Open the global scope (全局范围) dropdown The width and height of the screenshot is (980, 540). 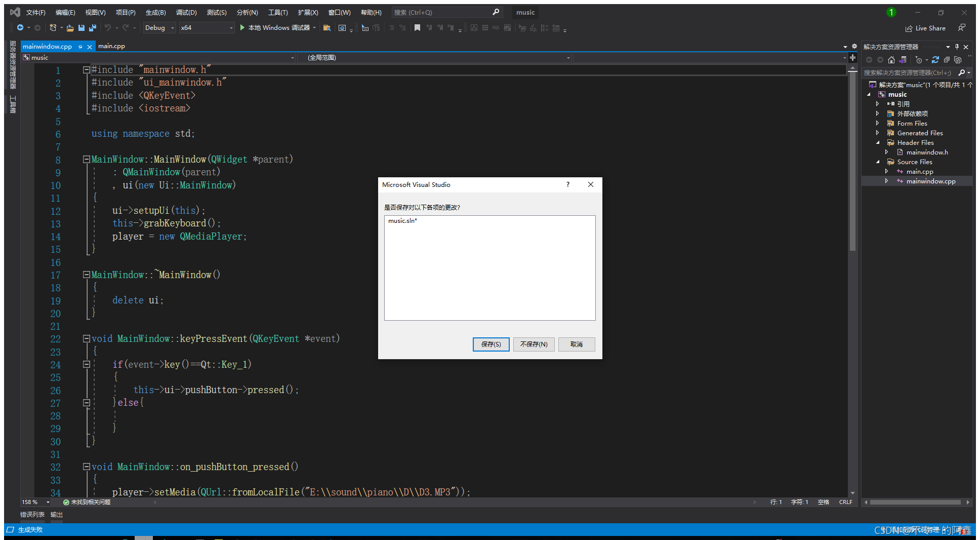point(434,58)
